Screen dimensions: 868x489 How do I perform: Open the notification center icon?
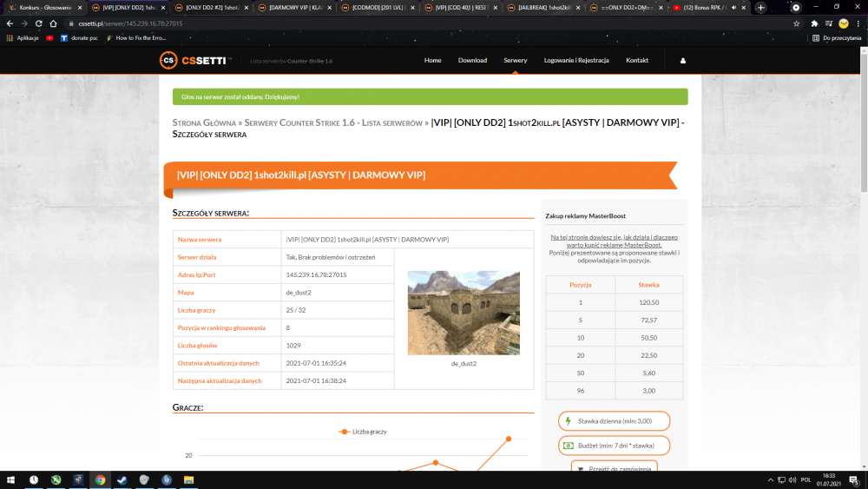(x=854, y=480)
